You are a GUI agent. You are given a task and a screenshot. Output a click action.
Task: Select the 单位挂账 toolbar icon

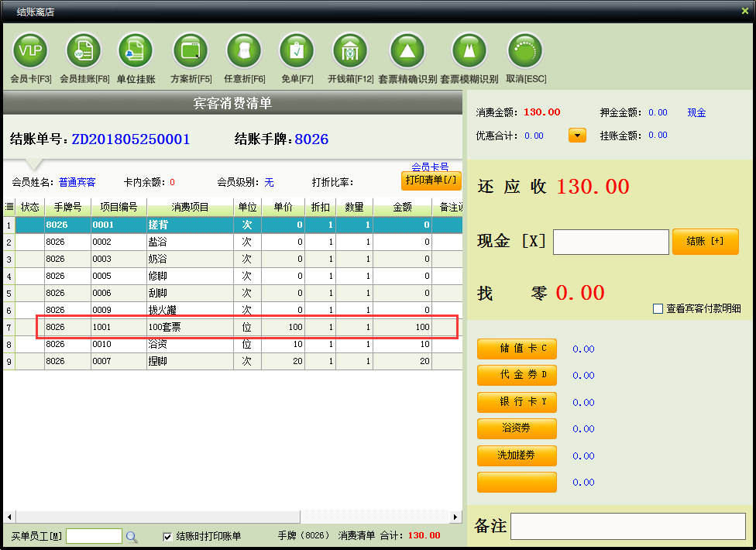coord(136,52)
